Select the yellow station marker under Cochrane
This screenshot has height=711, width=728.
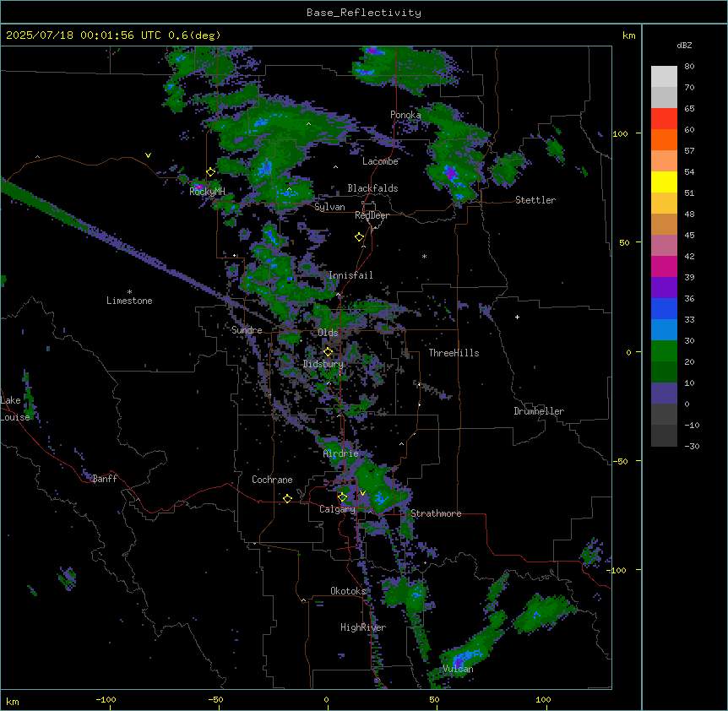[x=287, y=499]
